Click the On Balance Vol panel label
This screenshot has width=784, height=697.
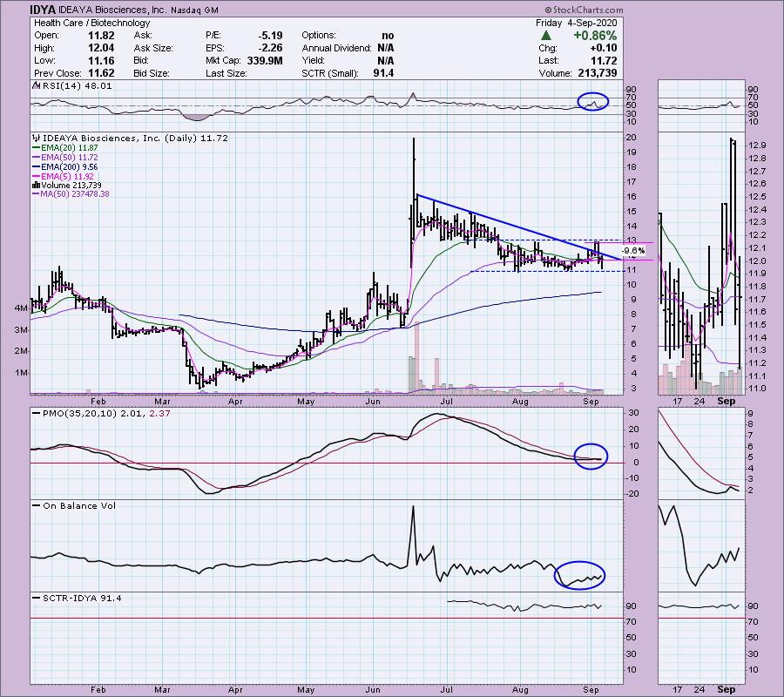(79, 506)
